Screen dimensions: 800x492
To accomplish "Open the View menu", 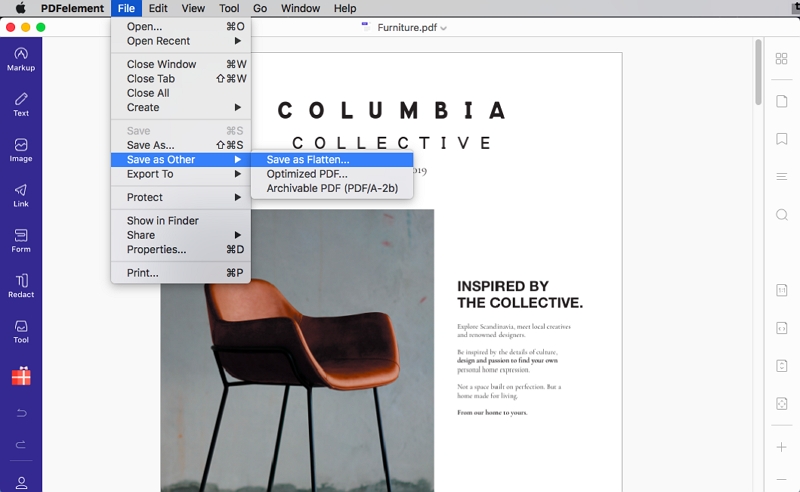I will click(193, 8).
